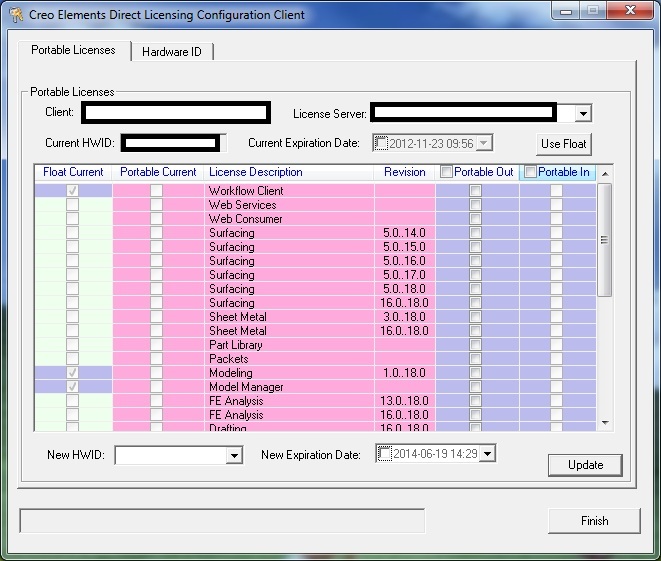The image size is (661, 561).
Task: Click the keys icon in the title bar
Action: point(16,15)
